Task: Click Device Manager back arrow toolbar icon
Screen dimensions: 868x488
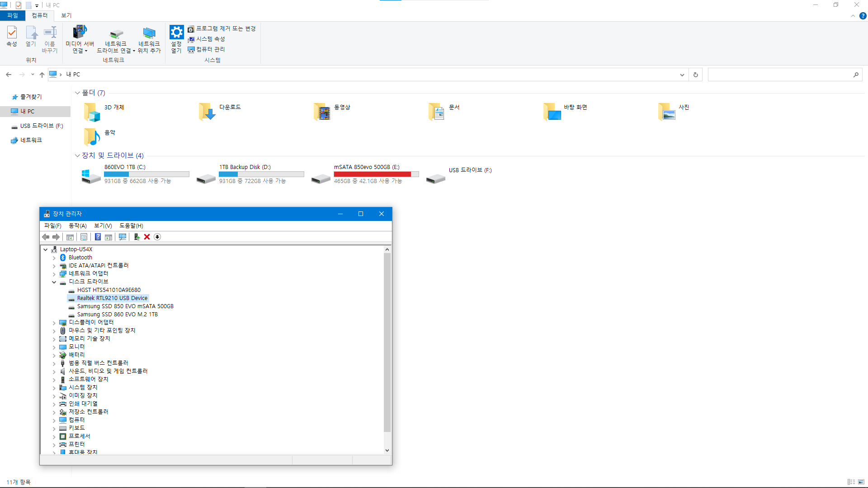Action: pos(46,237)
